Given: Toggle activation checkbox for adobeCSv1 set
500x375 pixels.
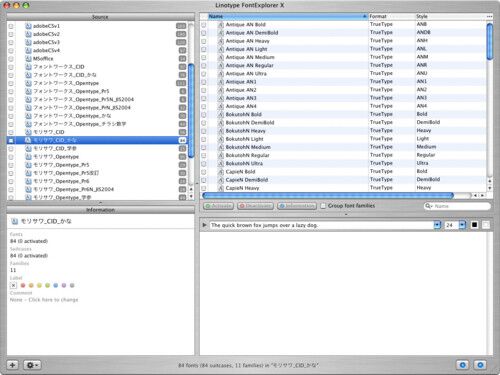Looking at the screenshot, I should [11, 26].
